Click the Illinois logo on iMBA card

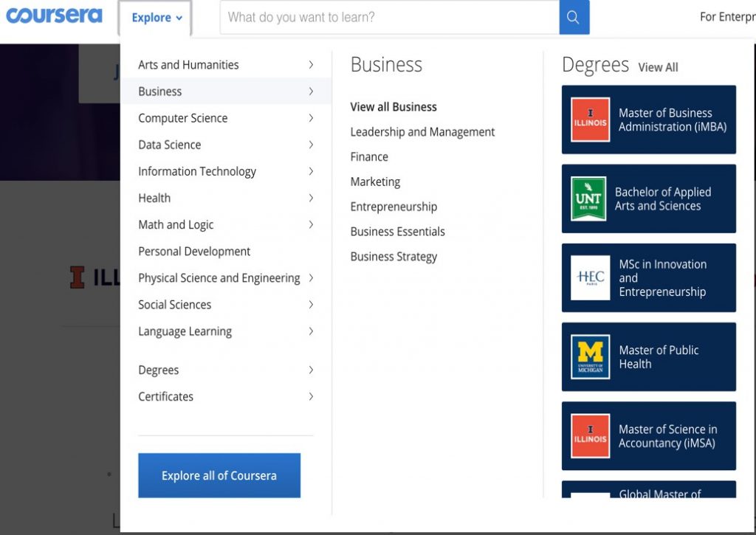pos(590,120)
